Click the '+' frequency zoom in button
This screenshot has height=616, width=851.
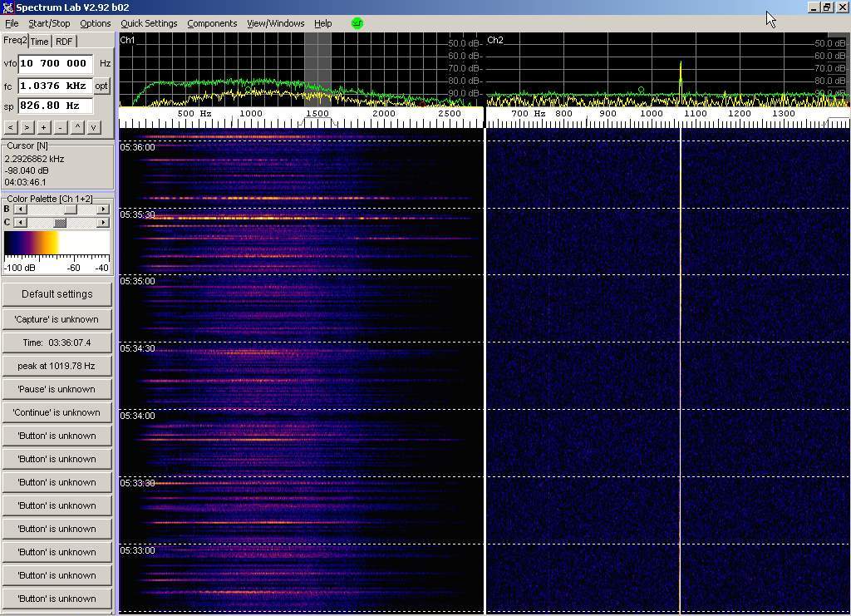click(43, 127)
